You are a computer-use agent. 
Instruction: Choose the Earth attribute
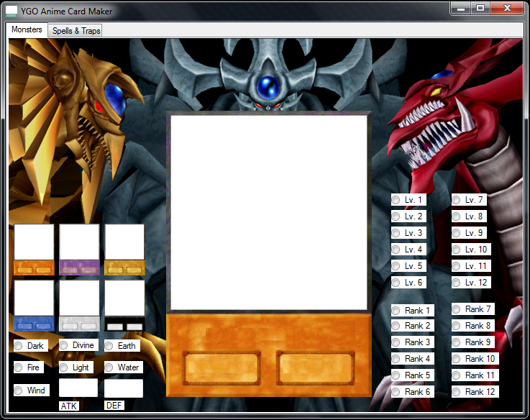(122, 346)
